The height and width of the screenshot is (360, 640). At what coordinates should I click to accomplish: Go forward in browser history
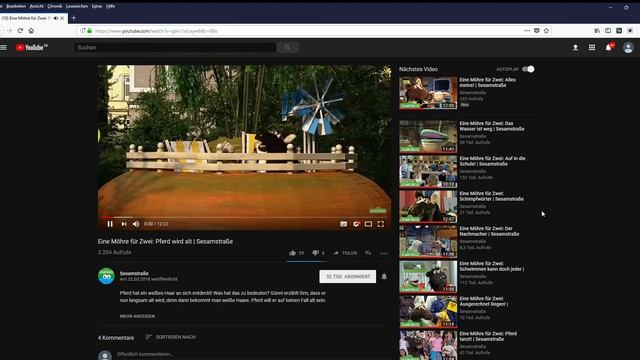9,31
